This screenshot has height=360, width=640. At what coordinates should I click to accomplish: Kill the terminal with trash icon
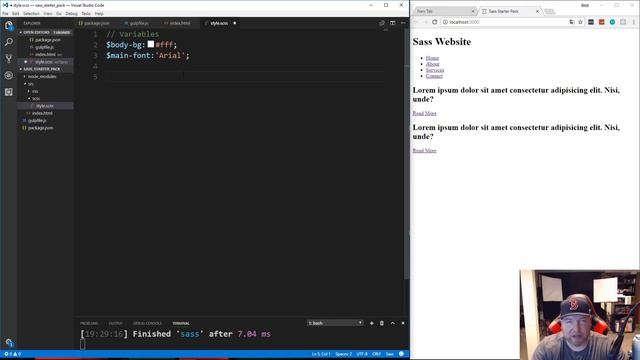click(382, 323)
